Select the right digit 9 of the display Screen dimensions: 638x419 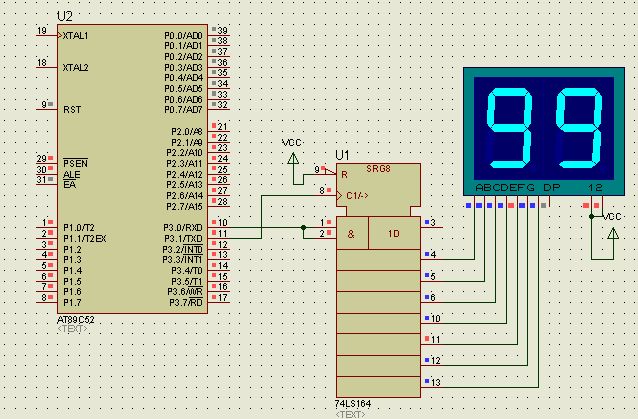coord(580,129)
